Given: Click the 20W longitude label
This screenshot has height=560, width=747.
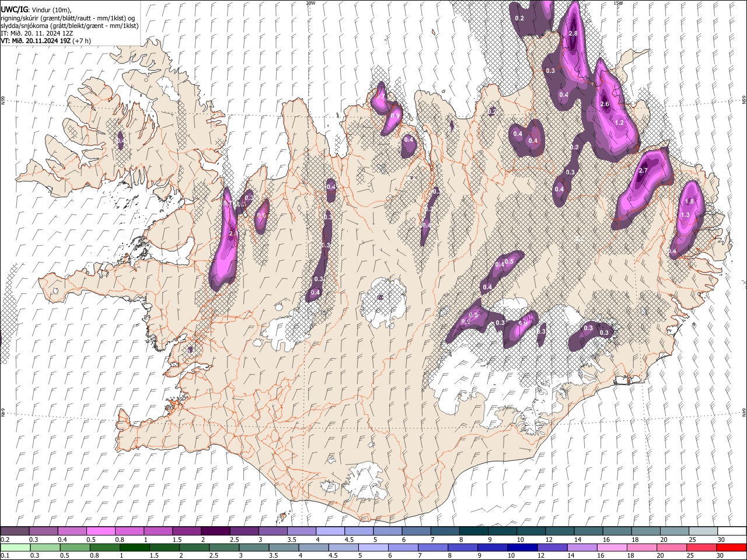Looking at the screenshot, I should (x=310, y=3).
